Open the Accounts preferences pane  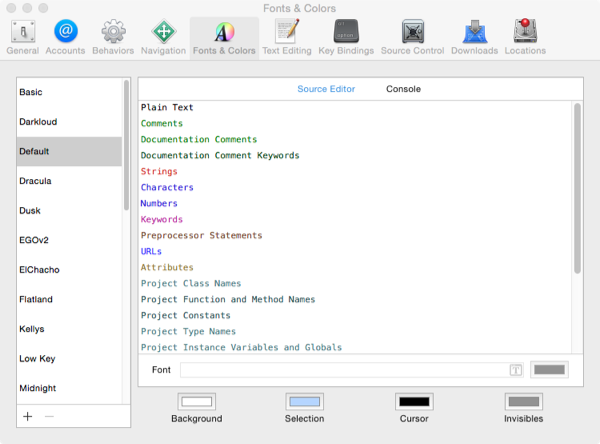pos(65,38)
